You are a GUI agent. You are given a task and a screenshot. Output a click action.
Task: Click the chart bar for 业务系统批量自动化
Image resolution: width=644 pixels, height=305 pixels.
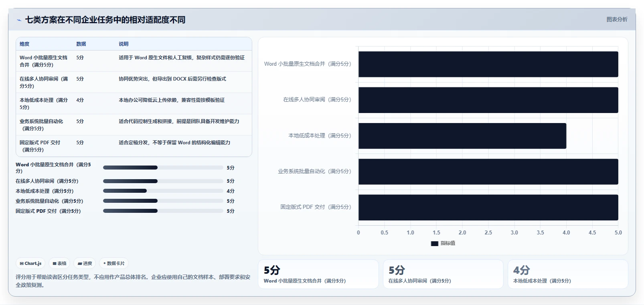click(488, 172)
